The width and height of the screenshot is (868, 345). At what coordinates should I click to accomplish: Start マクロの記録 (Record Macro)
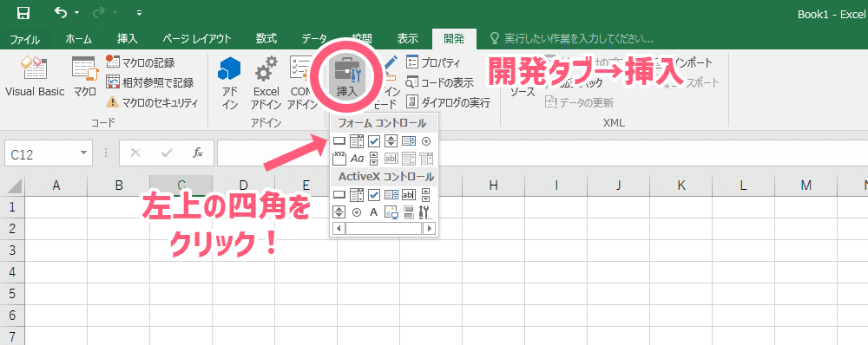[140, 62]
